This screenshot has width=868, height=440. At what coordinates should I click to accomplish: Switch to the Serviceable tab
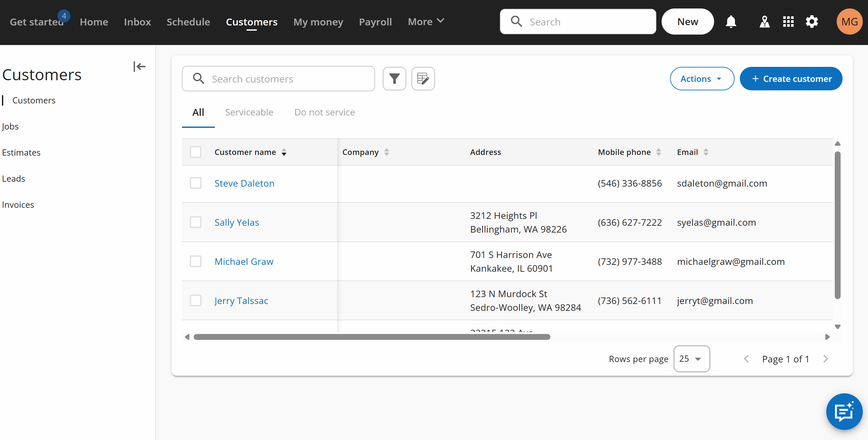click(249, 112)
